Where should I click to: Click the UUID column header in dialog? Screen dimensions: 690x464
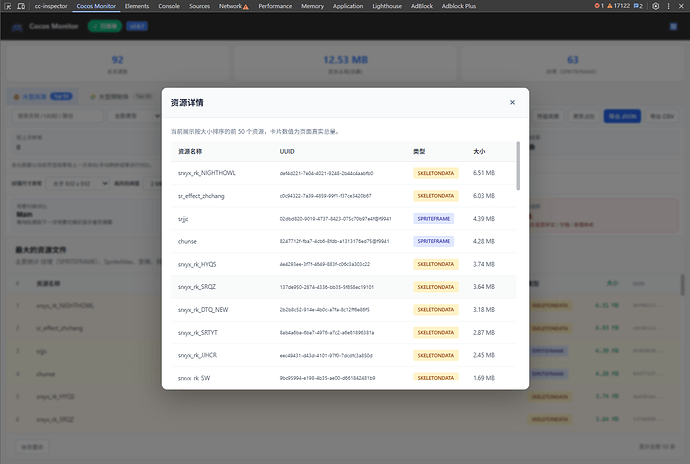tap(287, 151)
